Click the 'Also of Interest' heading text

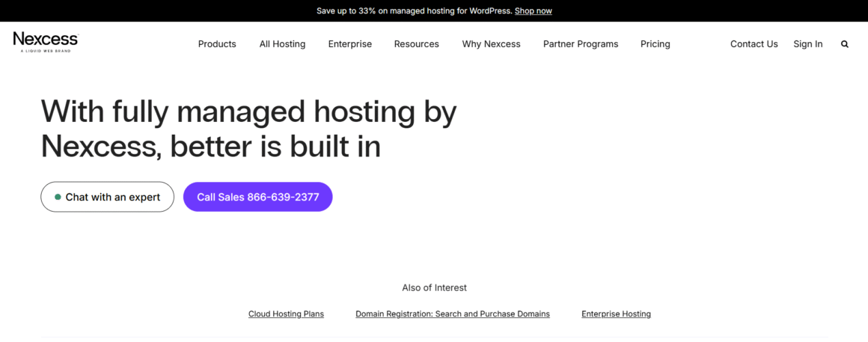pos(434,288)
